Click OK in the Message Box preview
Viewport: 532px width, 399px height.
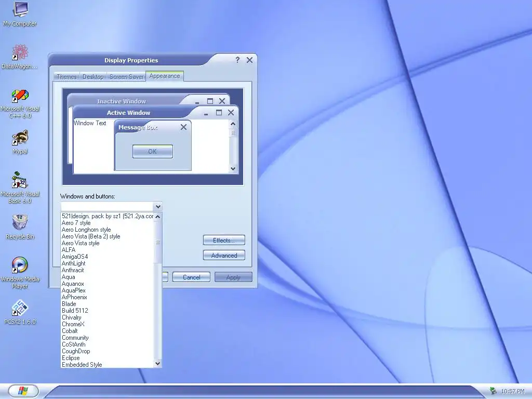point(153,151)
